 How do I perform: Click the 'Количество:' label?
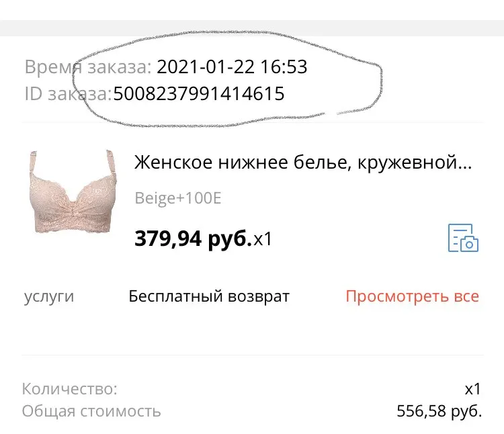(x=70, y=389)
